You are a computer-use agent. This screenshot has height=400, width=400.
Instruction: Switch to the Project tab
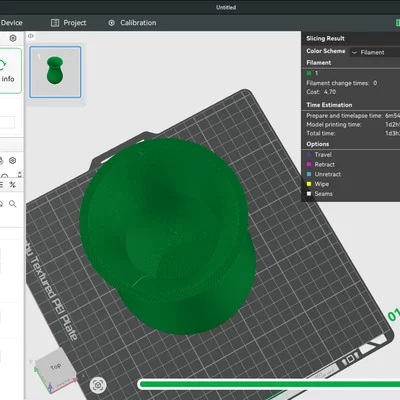[68, 23]
